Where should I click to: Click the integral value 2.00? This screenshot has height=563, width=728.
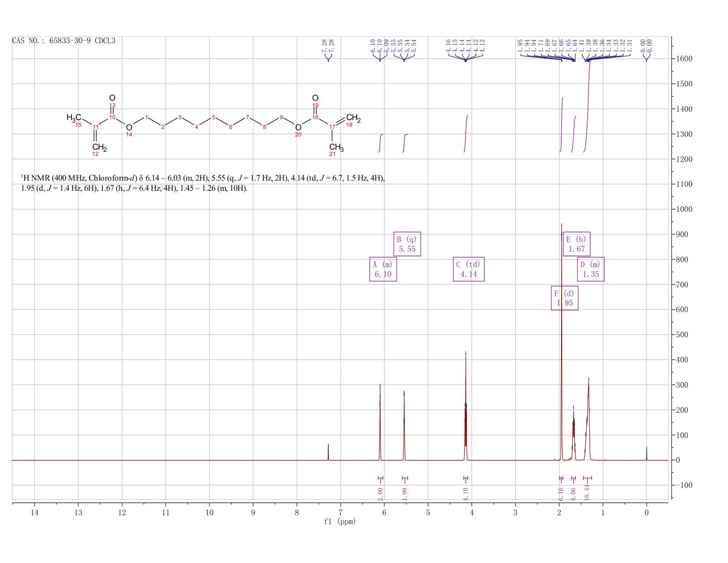pos(380,494)
